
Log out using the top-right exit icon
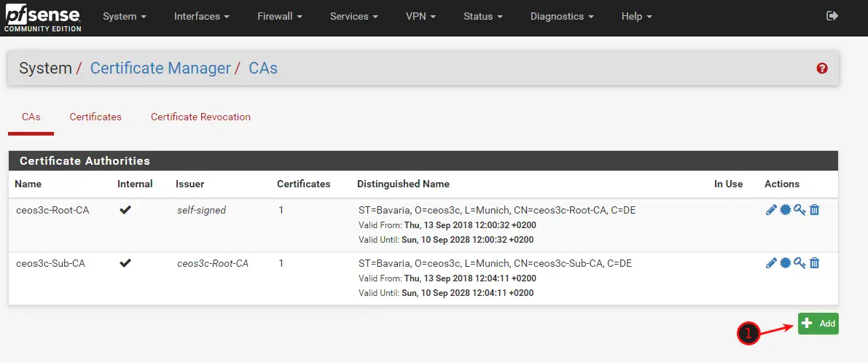tap(832, 16)
